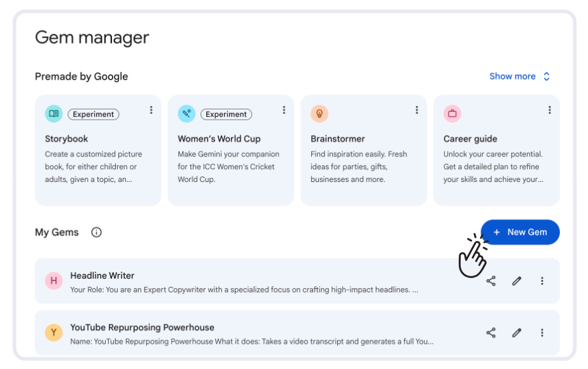Open options menu for YouTube Repurposing Powerhouse
588x369 pixels.
coord(542,332)
